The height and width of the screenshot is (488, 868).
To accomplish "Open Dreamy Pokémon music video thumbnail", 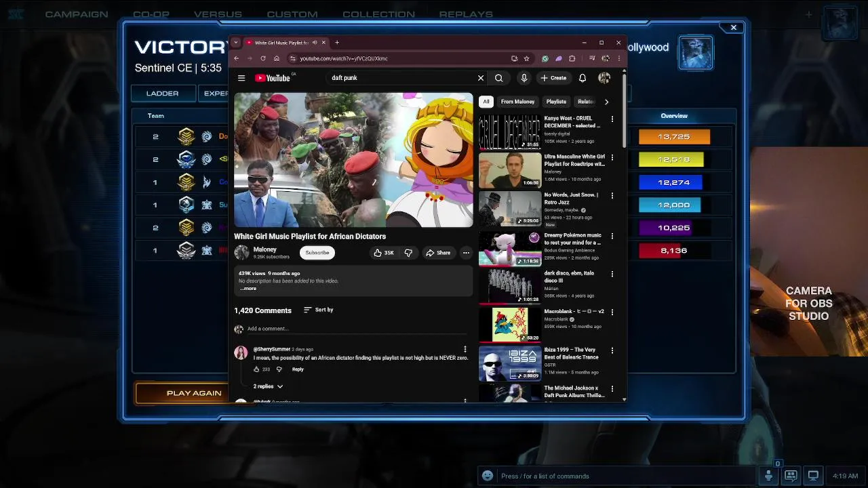I will 510,249.
